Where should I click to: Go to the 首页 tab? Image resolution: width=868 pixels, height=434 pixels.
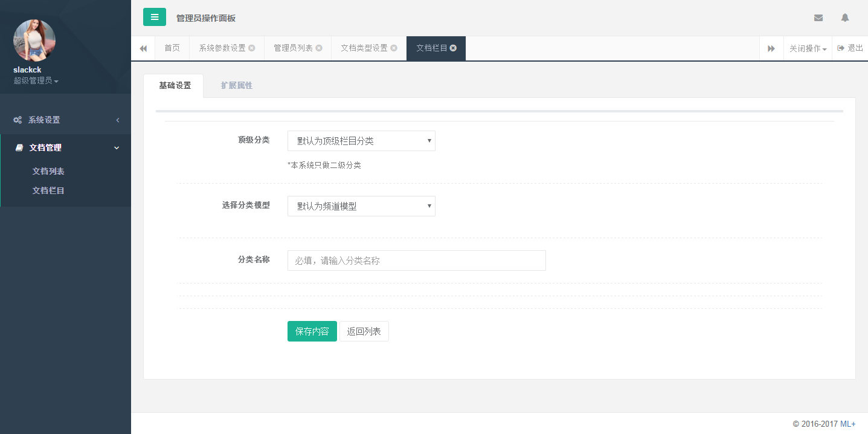point(172,48)
